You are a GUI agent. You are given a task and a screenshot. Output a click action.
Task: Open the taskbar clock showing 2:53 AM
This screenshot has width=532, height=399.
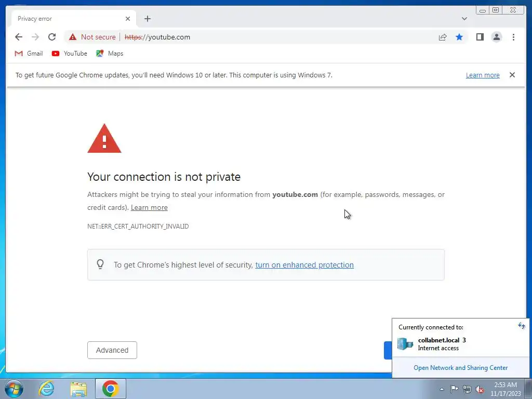click(505, 389)
